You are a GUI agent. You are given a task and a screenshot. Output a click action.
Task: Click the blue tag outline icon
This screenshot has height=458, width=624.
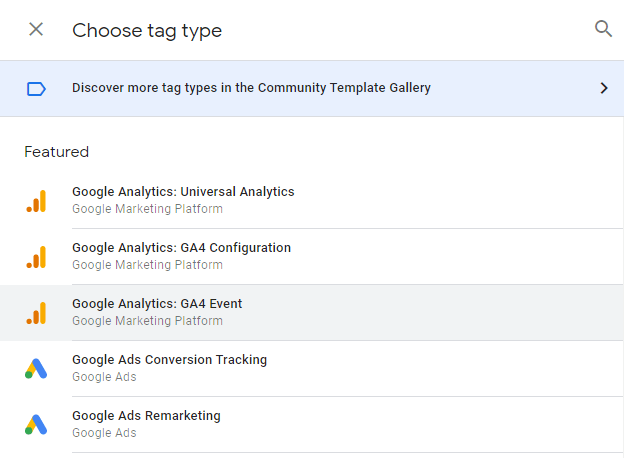(x=36, y=89)
